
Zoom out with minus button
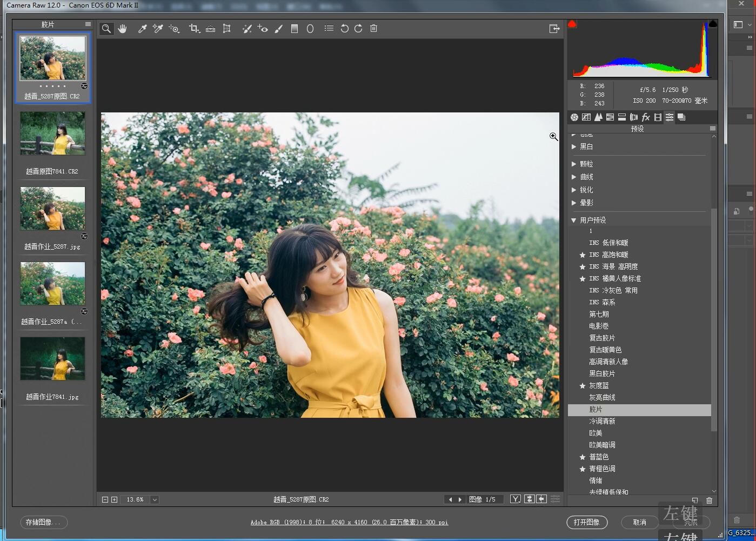(x=105, y=499)
